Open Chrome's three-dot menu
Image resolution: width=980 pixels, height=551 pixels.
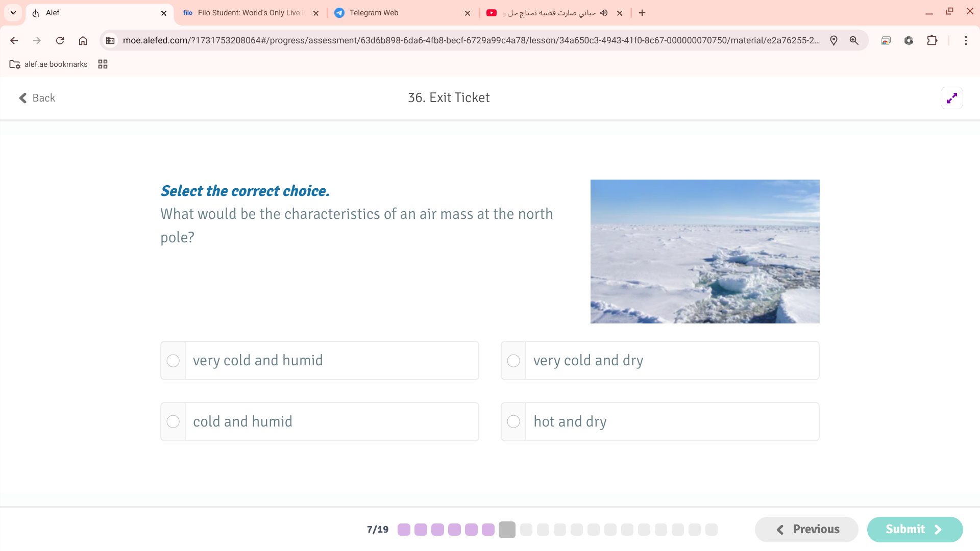point(966,40)
